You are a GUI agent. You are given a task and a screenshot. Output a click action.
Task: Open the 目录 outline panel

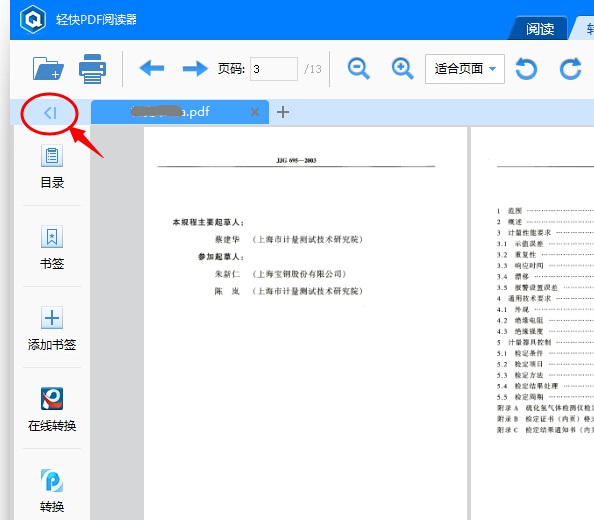pyautogui.click(x=52, y=167)
